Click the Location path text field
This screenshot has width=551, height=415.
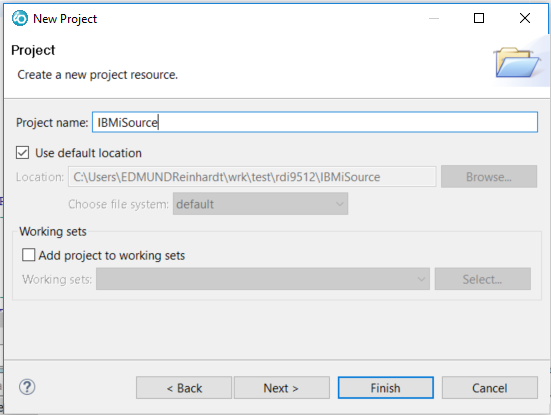252,177
